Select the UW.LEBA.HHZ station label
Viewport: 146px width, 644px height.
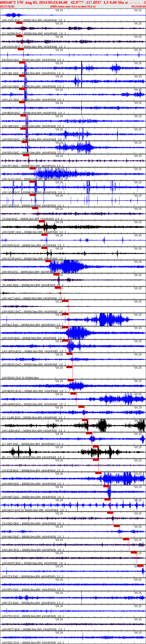click(11, 431)
